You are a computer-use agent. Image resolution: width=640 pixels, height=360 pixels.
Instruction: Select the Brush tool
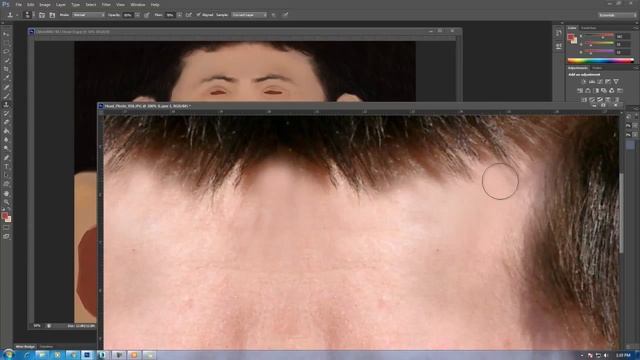click(x=6, y=96)
